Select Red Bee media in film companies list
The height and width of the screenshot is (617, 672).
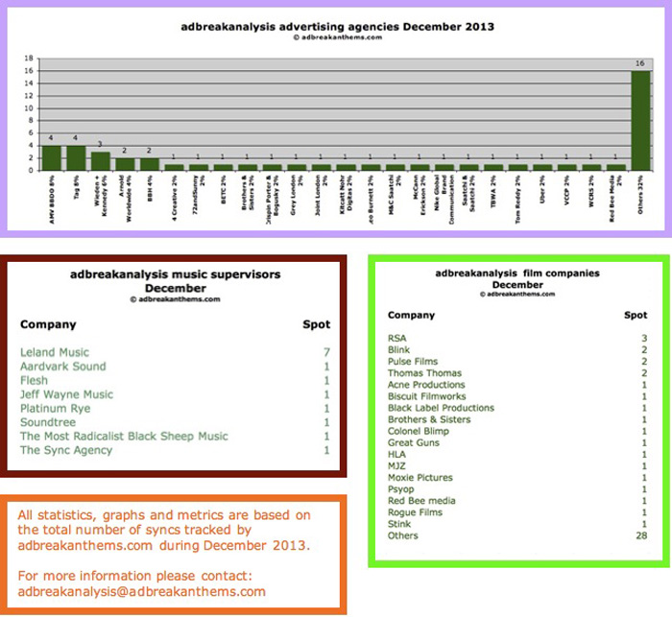coord(421,501)
